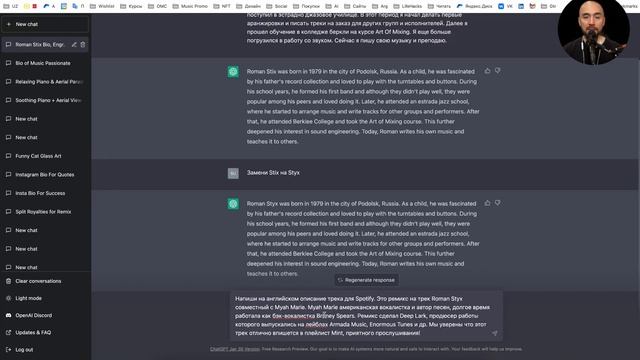Click Clear conversations in the sidebar
This screenshot has width=640, height=360.
45,281
